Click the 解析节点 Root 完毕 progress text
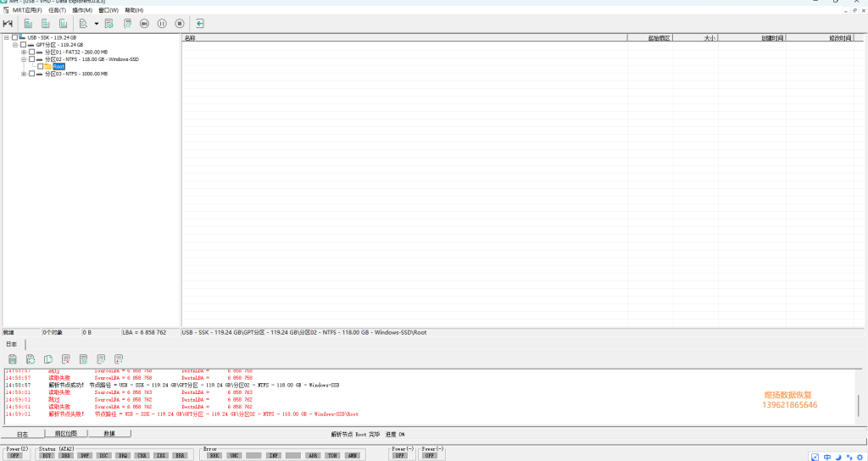The width and height of the screenshot is (868, 461). click(x=368, y=435)
